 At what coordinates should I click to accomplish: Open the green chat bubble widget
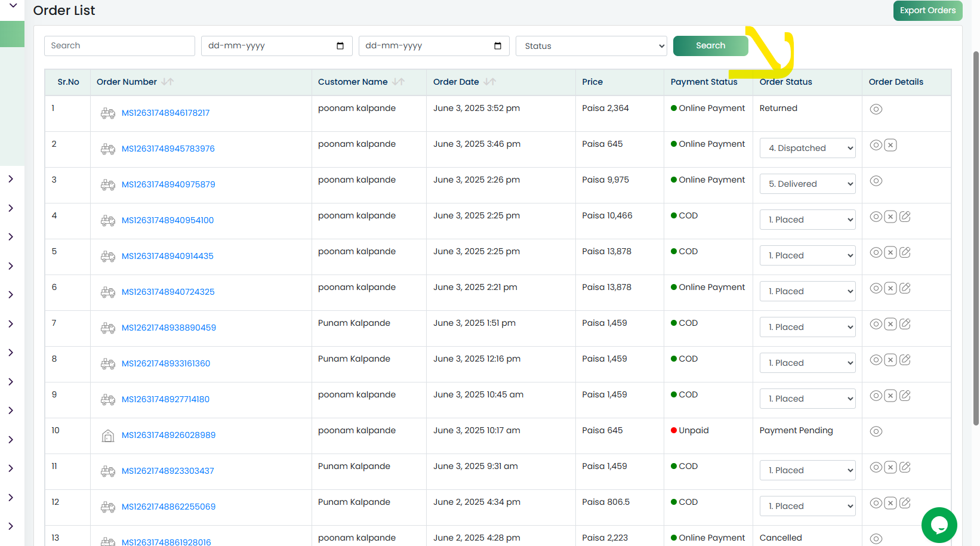(939, 525)
